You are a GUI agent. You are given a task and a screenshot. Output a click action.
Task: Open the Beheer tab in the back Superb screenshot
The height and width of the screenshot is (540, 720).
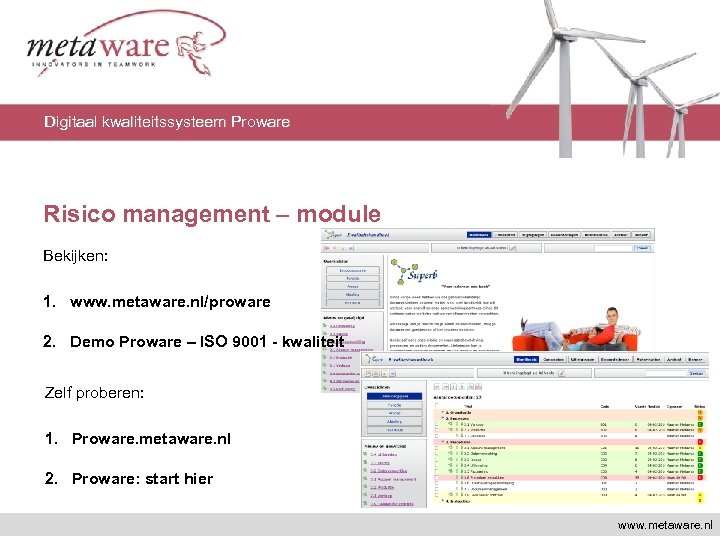[x=641, y=235]
